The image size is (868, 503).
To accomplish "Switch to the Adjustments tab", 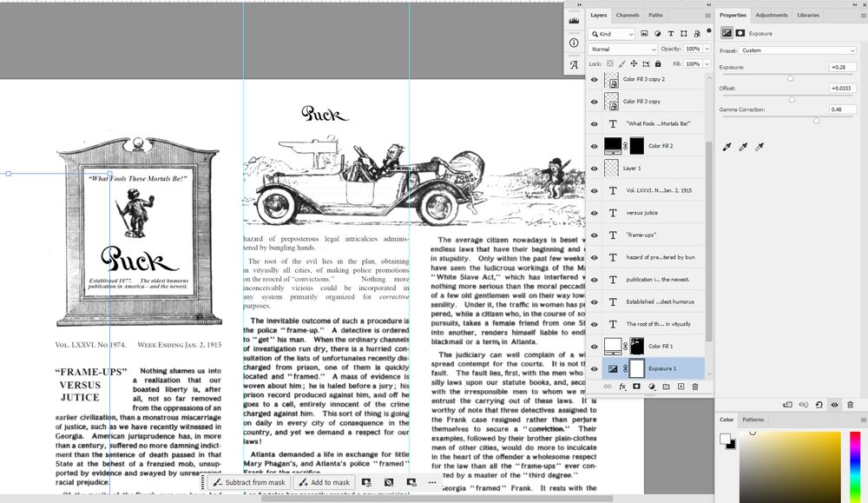I will point(771,16).
